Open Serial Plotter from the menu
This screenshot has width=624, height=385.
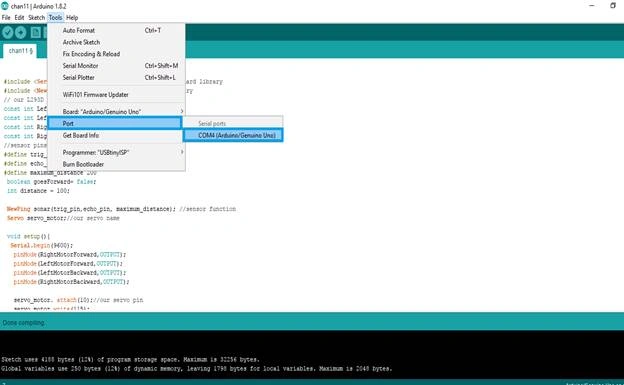[x=116, y=77]
